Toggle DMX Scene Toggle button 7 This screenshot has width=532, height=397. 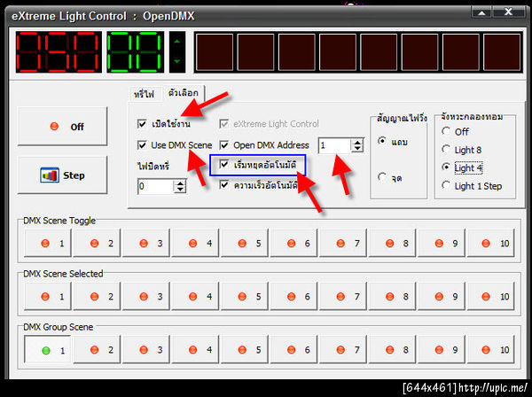(343, 243)
